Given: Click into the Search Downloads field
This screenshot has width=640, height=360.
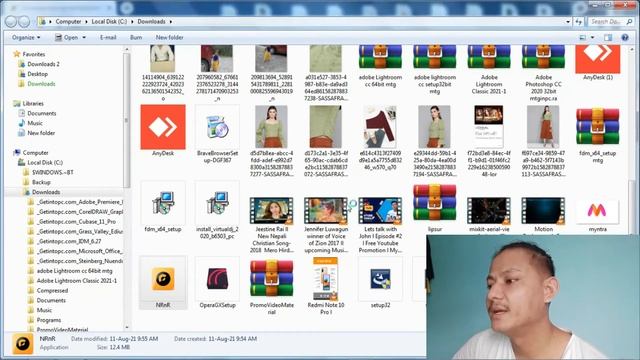Looking at the screenshot, I should click(607, 22).
